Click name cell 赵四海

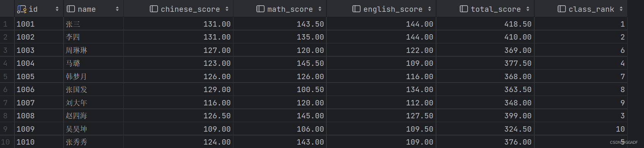tap(93, 116)
